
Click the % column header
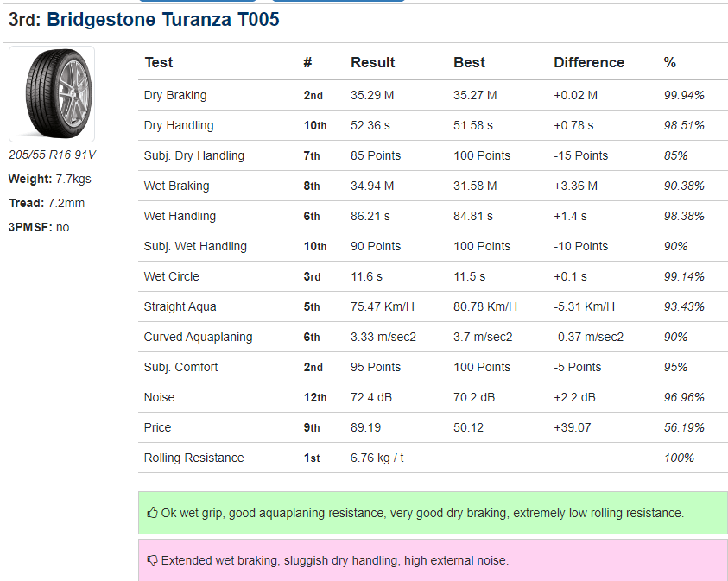[669, 62]
